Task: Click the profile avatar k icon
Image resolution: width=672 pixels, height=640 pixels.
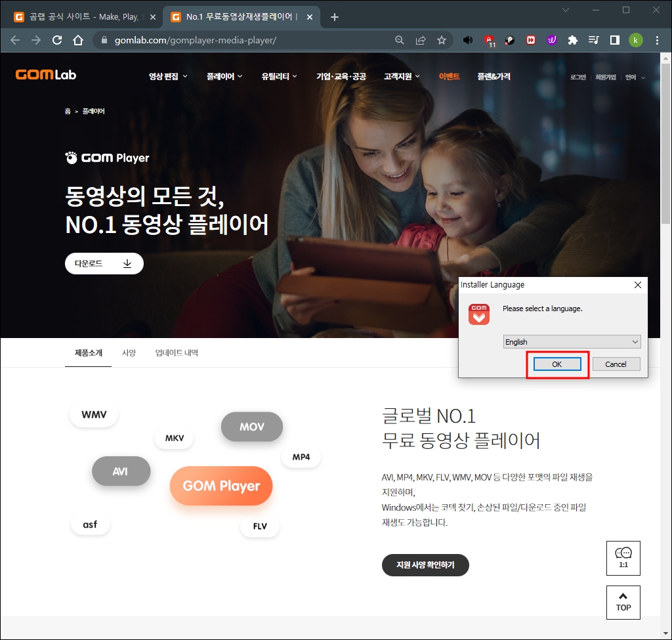Action: [636, 40]
